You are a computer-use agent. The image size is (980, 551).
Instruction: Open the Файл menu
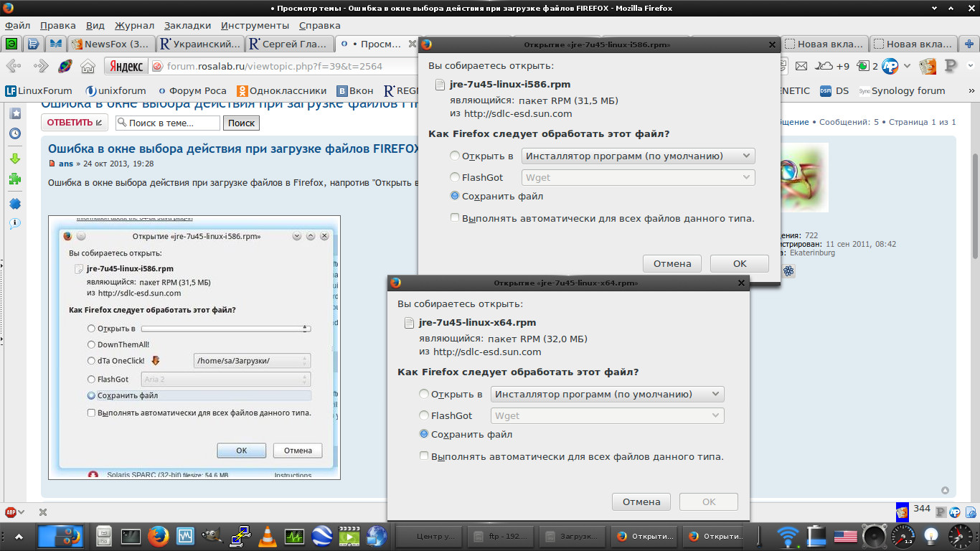17,25
